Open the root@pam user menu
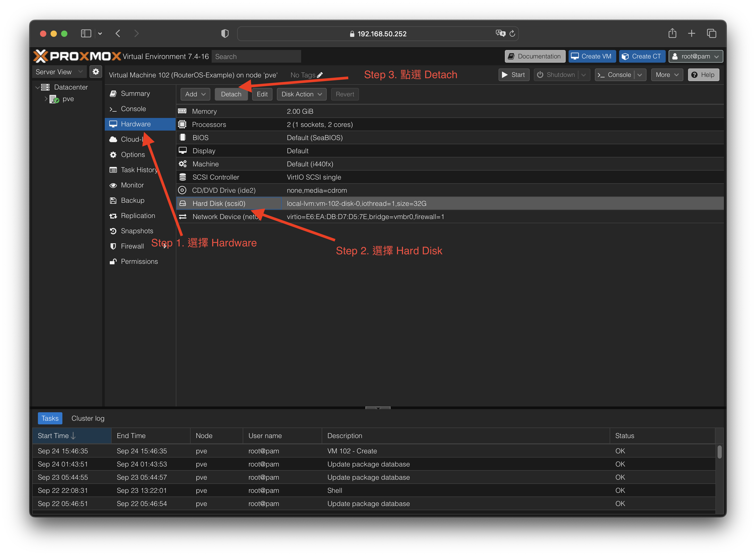 695,56
